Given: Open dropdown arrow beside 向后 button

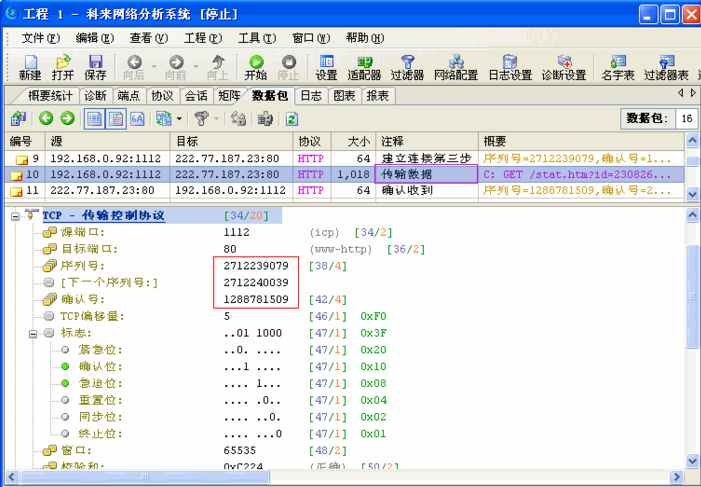Looking at the screenshot, I should pyautogui.click(x=154, y=67).
